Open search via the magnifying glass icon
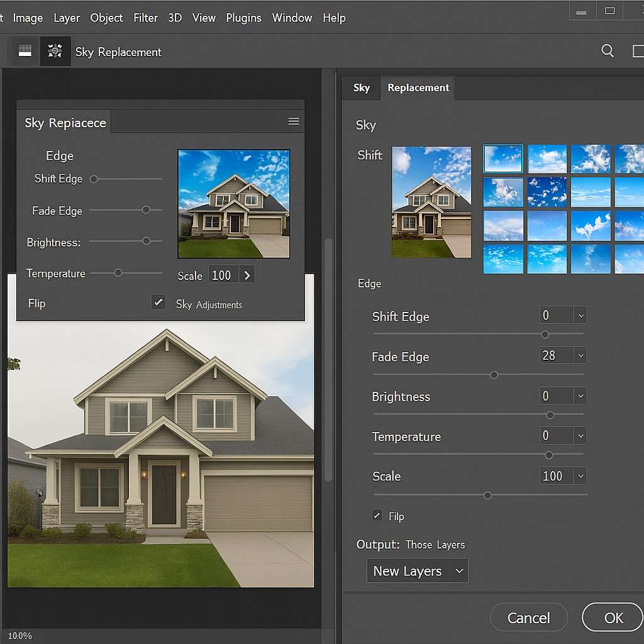The height and width of the screenshot is (644, 644). click(x=607, y=50)
